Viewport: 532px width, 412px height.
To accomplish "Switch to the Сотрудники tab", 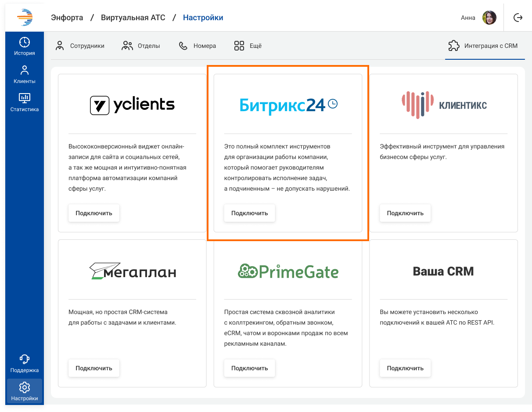I will [80, 46].
